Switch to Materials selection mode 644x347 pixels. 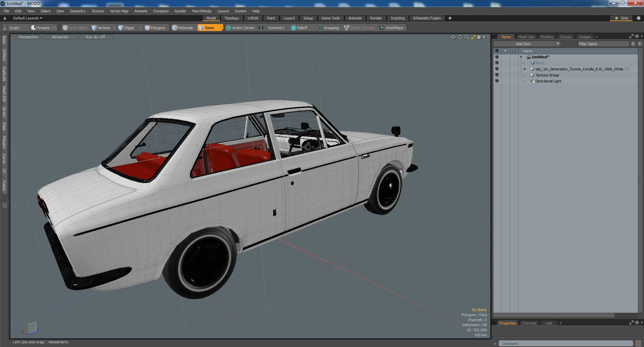[183, 28]
